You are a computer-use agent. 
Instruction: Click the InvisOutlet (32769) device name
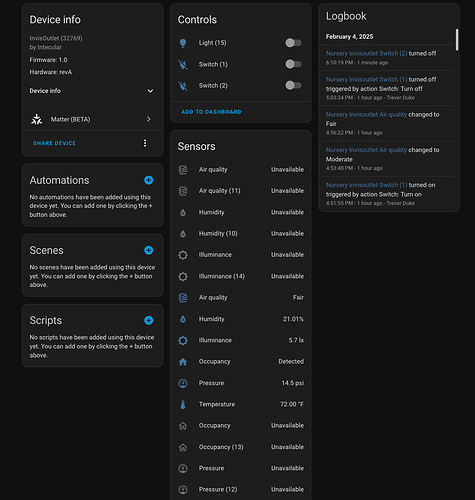56,38
